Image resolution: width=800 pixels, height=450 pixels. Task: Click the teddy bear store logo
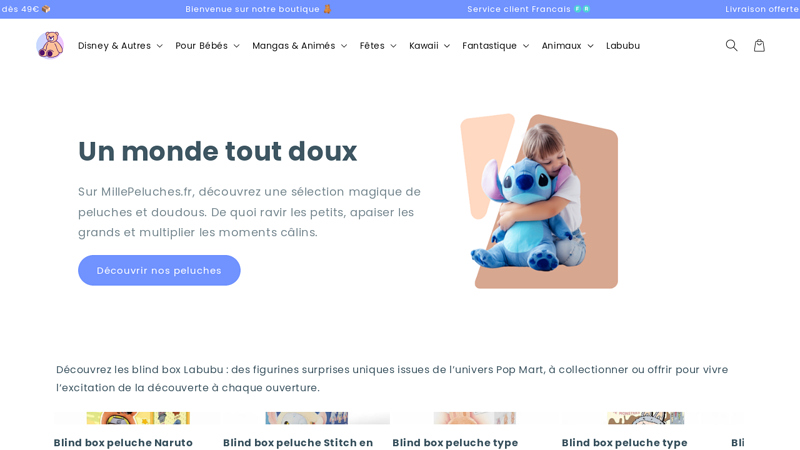[x=50, y=45]
